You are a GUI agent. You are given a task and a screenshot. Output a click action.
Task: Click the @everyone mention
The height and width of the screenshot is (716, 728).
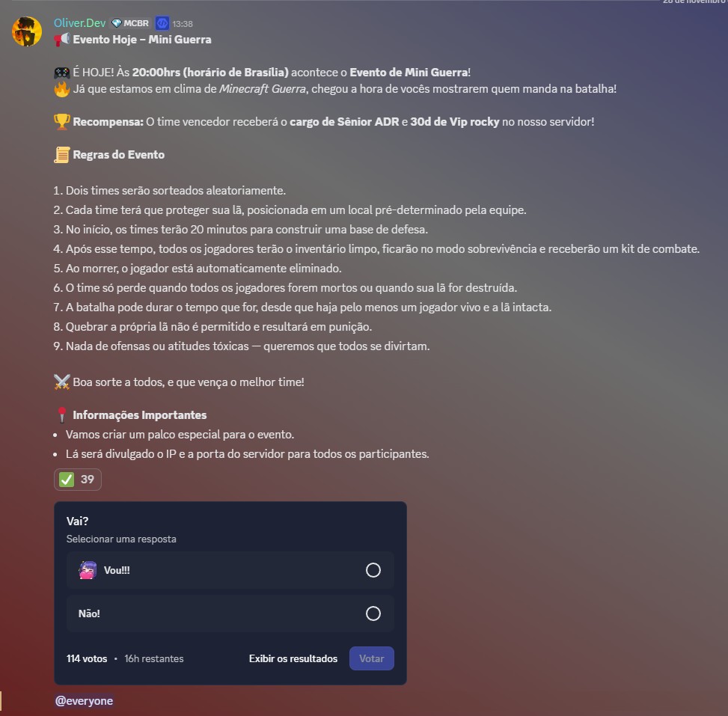pos(84,701)
